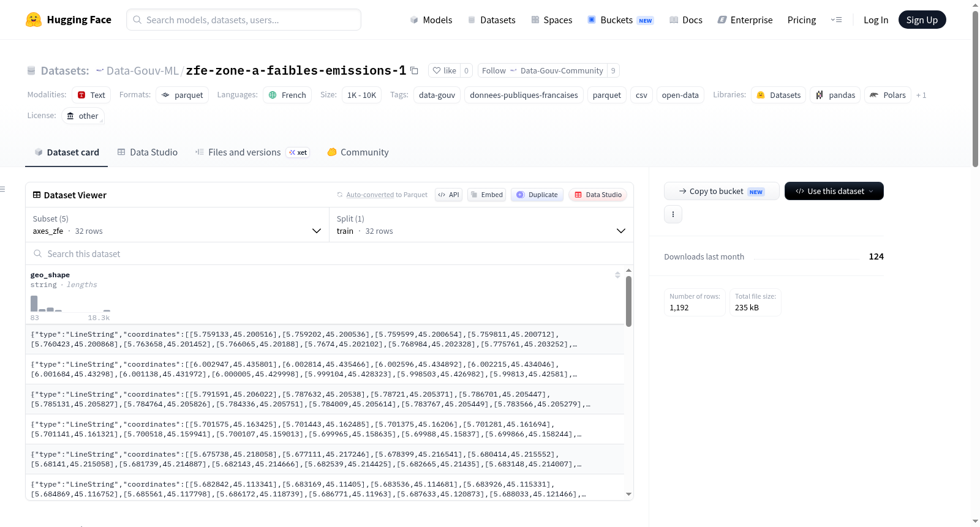Toggle the left sidebar table of contents icon
Viewport: 980px width, 527px height.
tap(3, 189)
